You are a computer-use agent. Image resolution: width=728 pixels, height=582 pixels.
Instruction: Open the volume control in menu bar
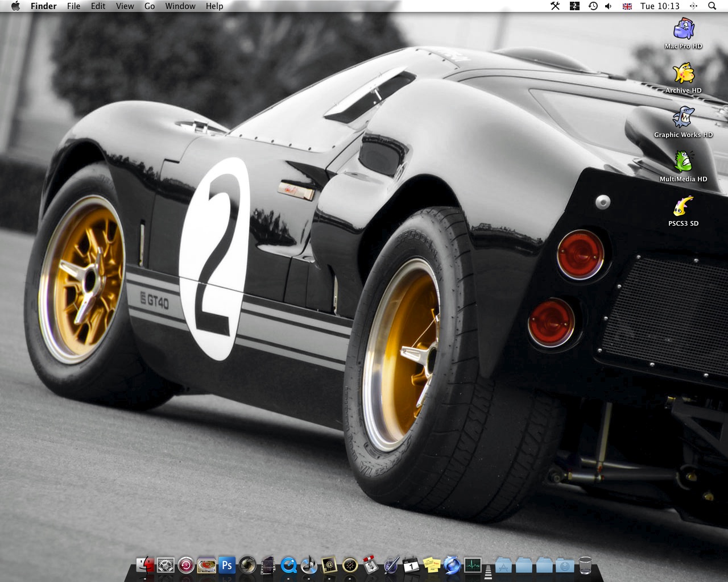coord(609,6)
